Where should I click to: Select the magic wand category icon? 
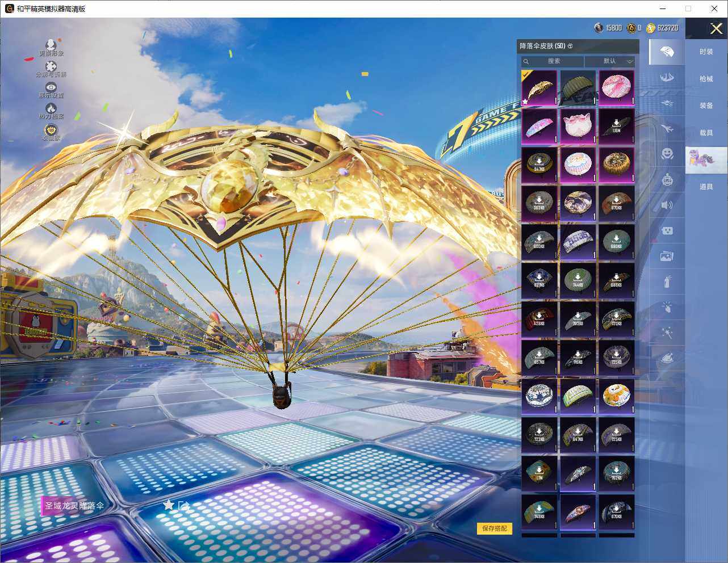(x=667, y=333)
